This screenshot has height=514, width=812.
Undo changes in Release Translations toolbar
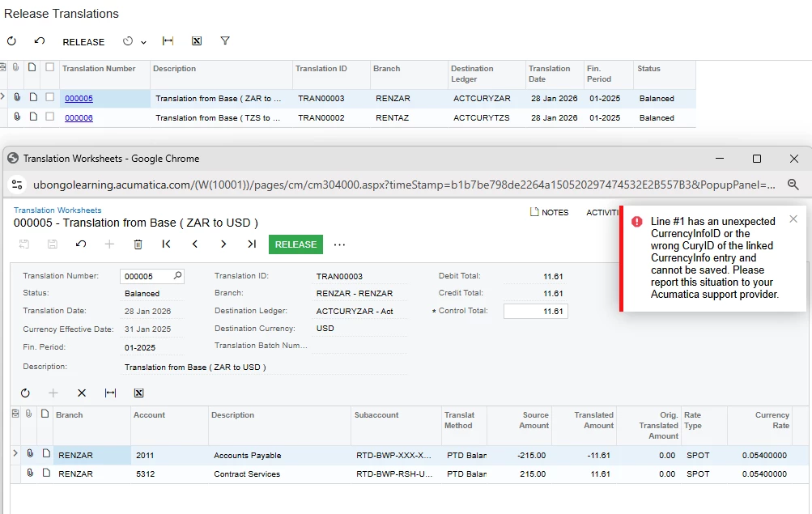pyautogui.click(x=40, y=41)
